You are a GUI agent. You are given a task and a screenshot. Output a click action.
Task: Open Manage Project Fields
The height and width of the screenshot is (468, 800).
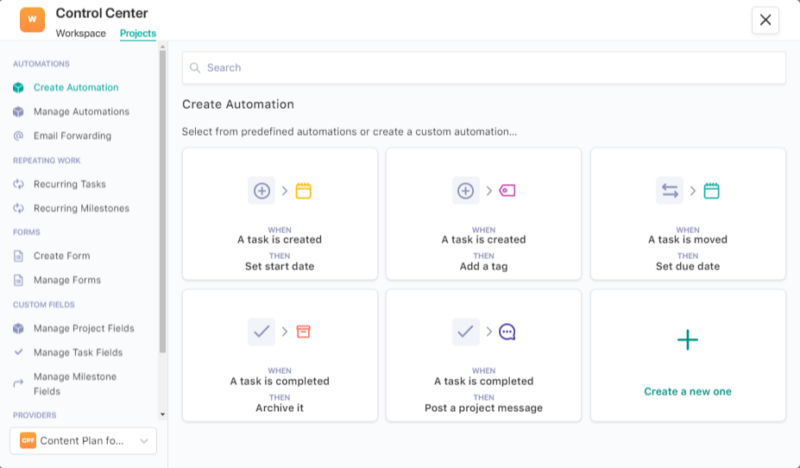click(84, 328)
